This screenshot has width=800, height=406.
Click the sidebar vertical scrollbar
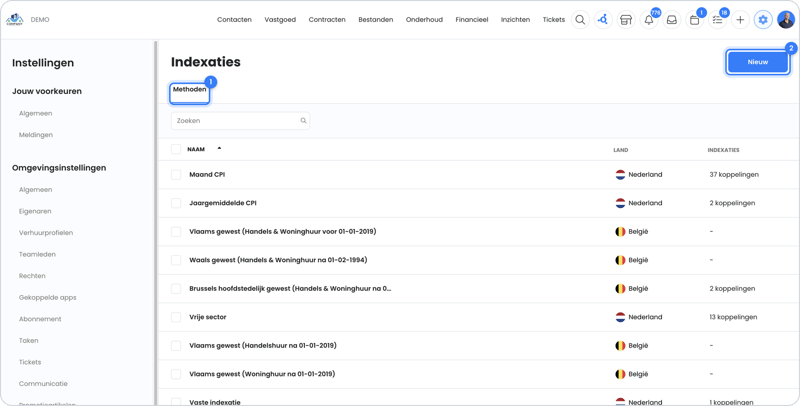(156, 223)
